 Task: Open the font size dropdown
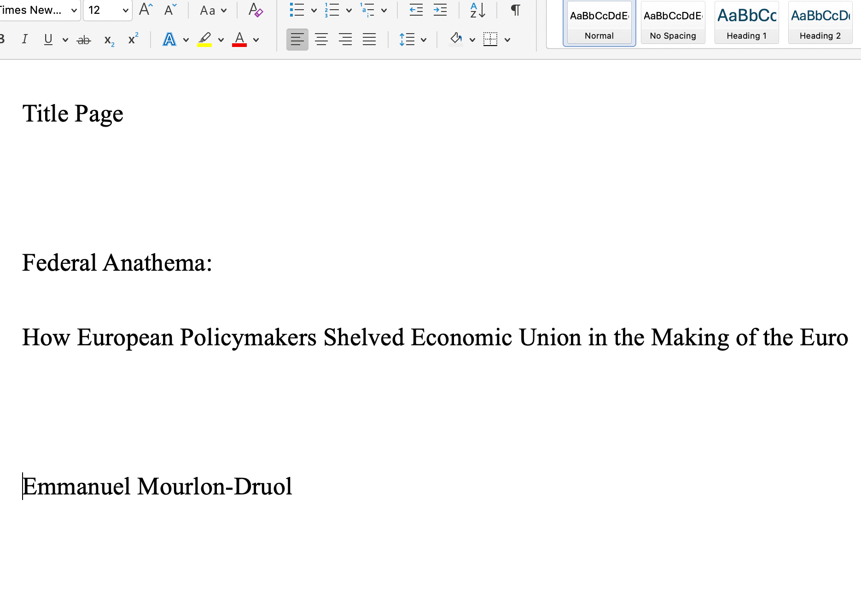click(125, 10)
